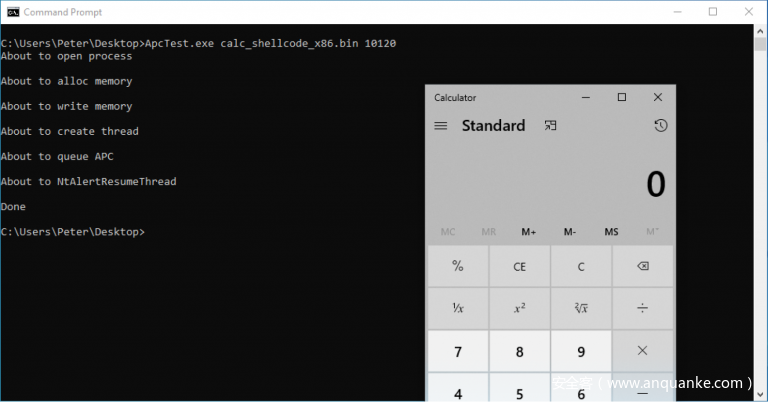Click the Command Prompt scrollbar thumb
The image size is (768, 402).
point(760,44)
